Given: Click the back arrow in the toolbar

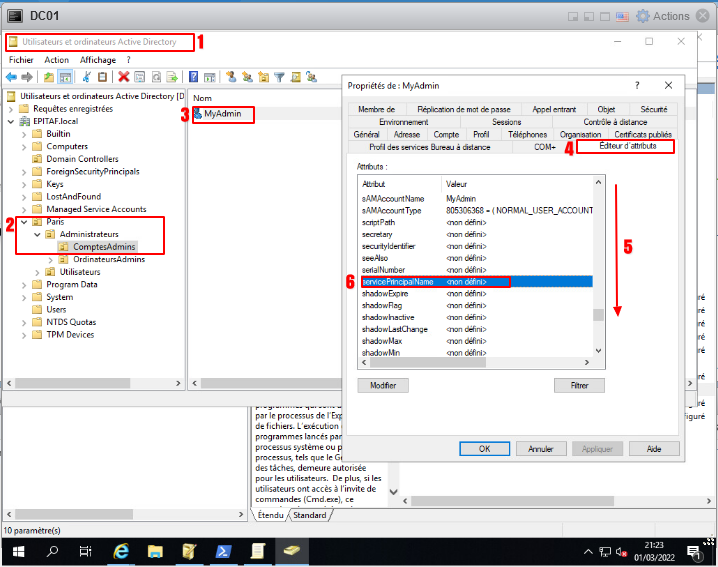Looking at the screenshot, I should (x=13, y=76).
